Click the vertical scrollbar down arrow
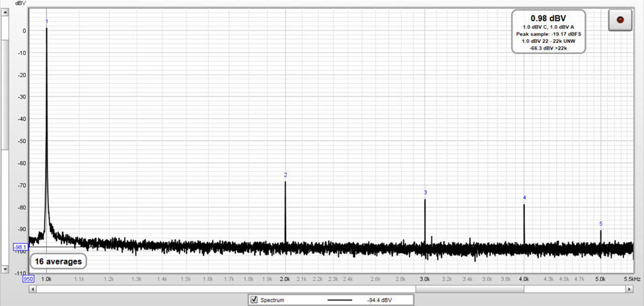Viewport: 644px width, 306px height. pyautogui.click(x=5, y=269)
